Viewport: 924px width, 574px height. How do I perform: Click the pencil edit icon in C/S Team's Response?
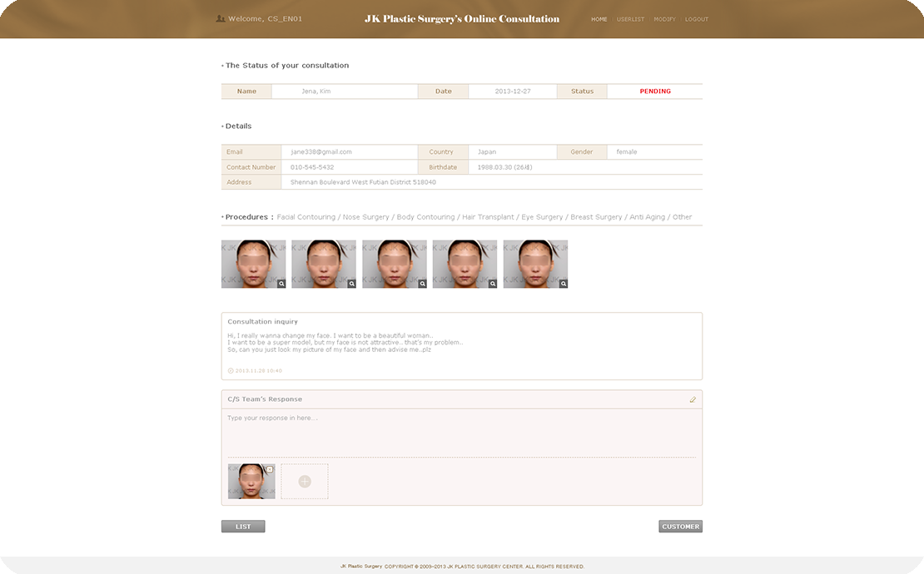tap(693, 399)
